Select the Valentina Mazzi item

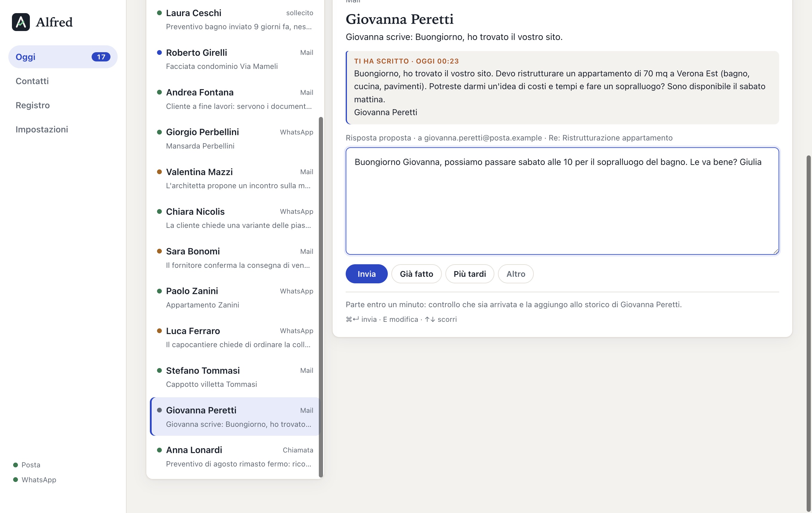[x=235, y=179]
